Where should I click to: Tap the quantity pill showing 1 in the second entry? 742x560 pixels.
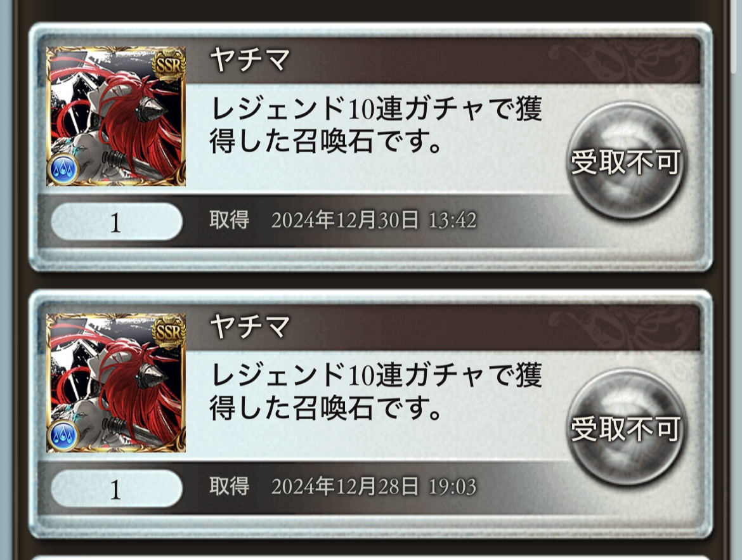(x=117, y=488)
